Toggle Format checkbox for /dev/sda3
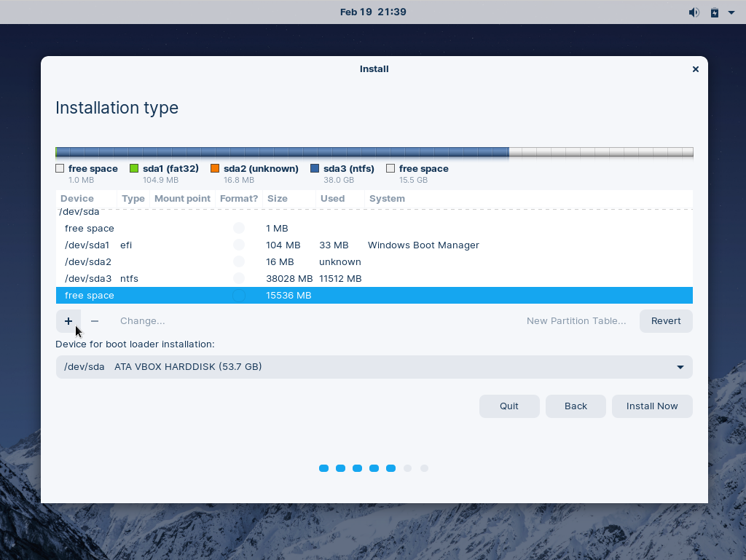This screenshot has height=560, width=746. (239, 279)
